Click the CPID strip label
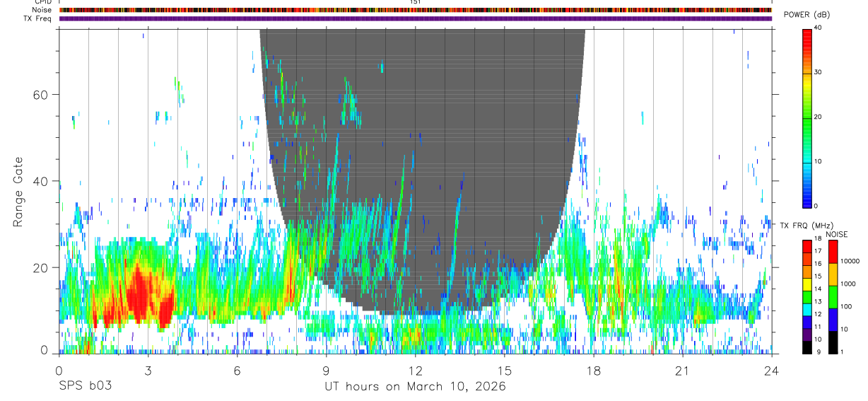This screenshot has width=868, height=401. click(42, 2)
